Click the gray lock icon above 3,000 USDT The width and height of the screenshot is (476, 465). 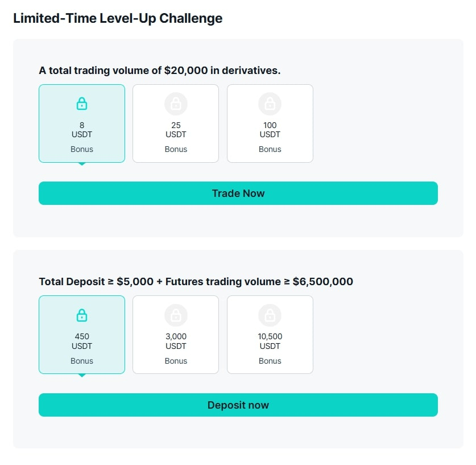176,315
